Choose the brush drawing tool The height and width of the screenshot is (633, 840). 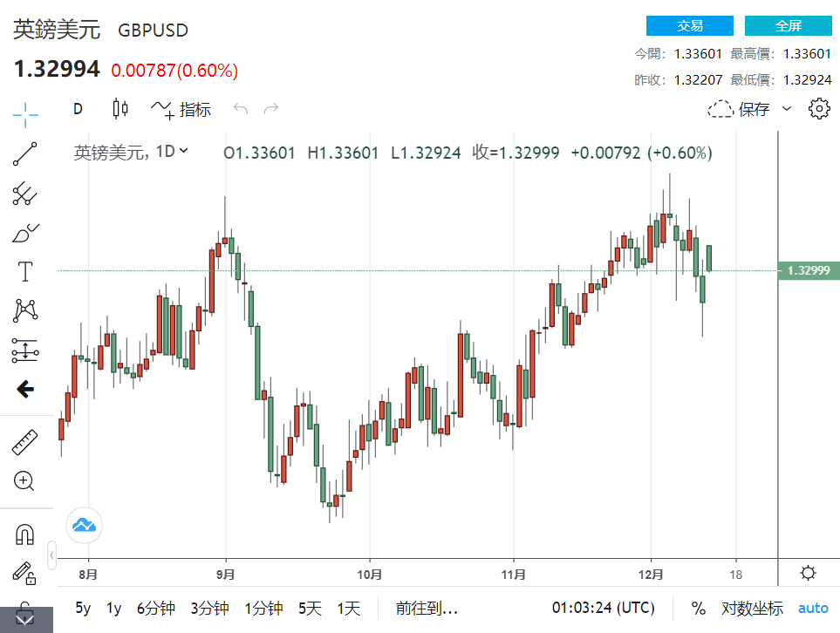click(x=25, y=234)
